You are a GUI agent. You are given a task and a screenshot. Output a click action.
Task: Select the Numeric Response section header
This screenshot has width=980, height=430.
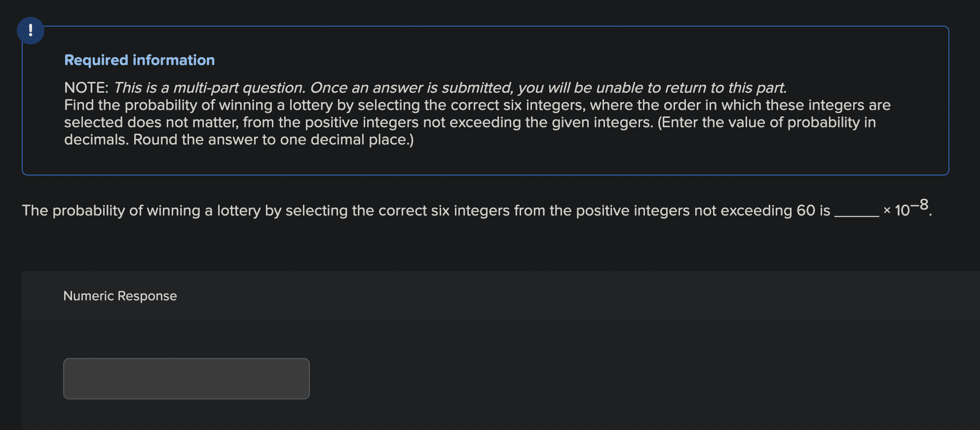pyautogui.click(x=120, y=296)
